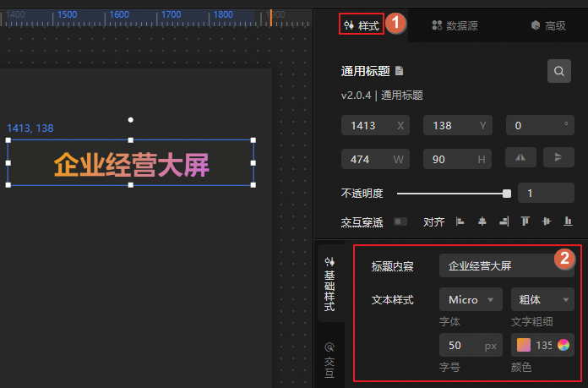
Task: Edit the Y position field 138
Action: coord(458,125)
